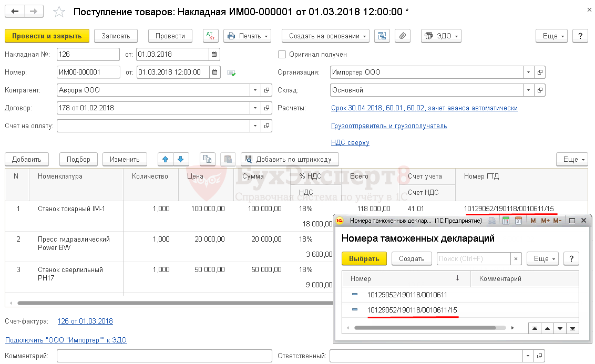Screen dimensions: 595x364
Task: Select declaration 10129052/190118/0010611/15 in list
Action: pos(412,310)
